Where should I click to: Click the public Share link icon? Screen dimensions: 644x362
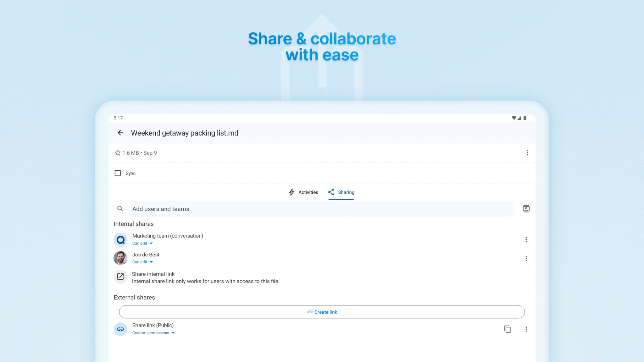click(x=120, y=329)
